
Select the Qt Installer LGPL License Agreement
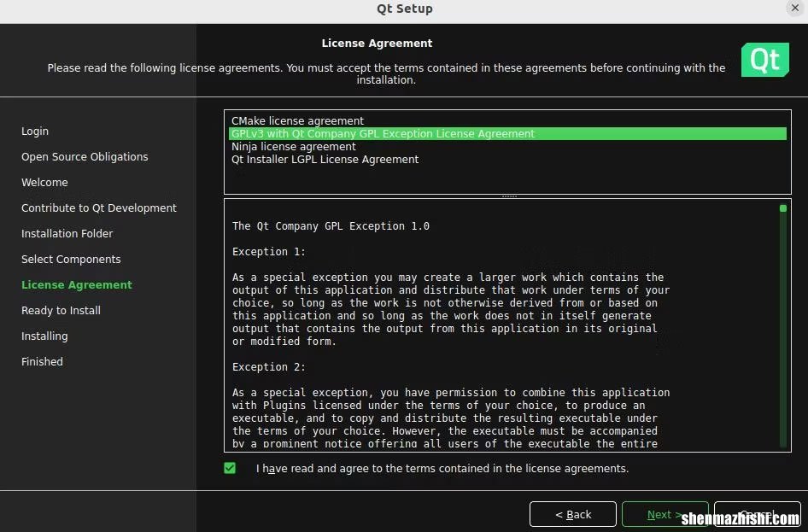[x=324, y=159]
